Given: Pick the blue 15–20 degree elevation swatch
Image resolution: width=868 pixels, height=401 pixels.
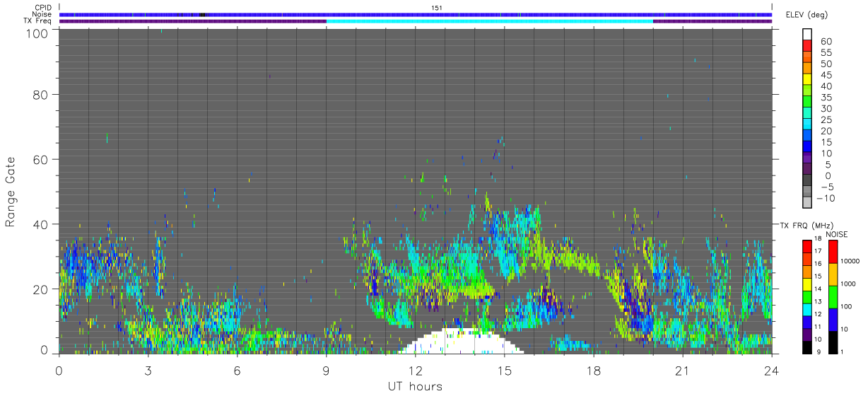Looking at the screenshot, I should point(808,136).
